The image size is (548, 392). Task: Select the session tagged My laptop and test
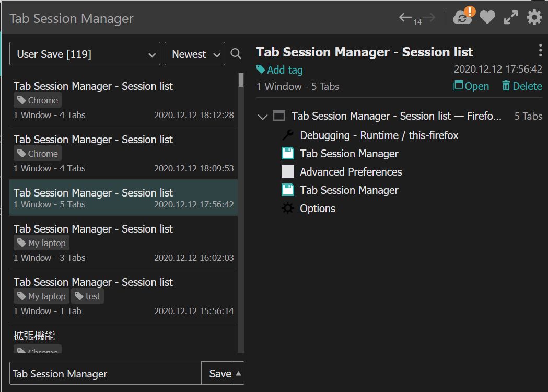point(123,296)
